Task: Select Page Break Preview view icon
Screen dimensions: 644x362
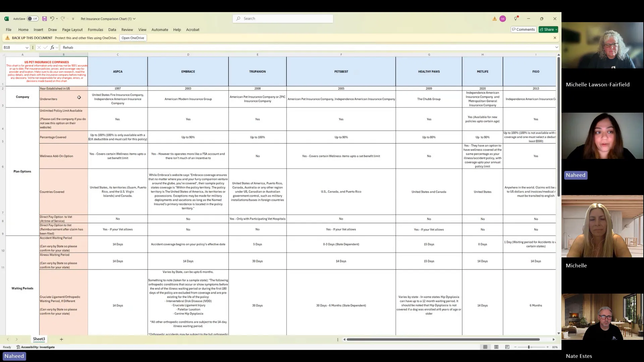Action: [x=507, y=347]
